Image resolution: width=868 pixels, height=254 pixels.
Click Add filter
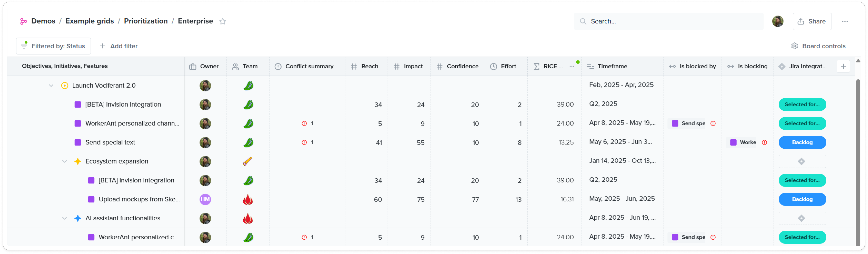[119, 46]
